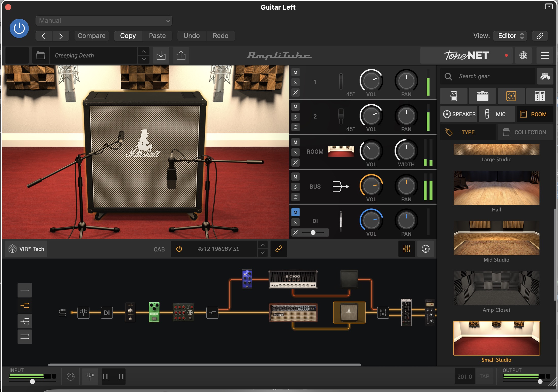558x392 pixels.
Task: Select the COLLECTION filter tab
Action: [x=526, y=132]
